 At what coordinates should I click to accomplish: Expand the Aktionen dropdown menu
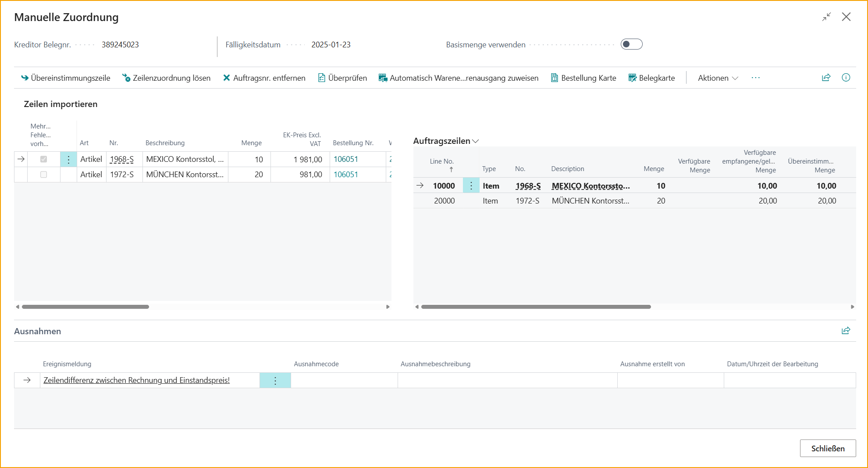718,78
